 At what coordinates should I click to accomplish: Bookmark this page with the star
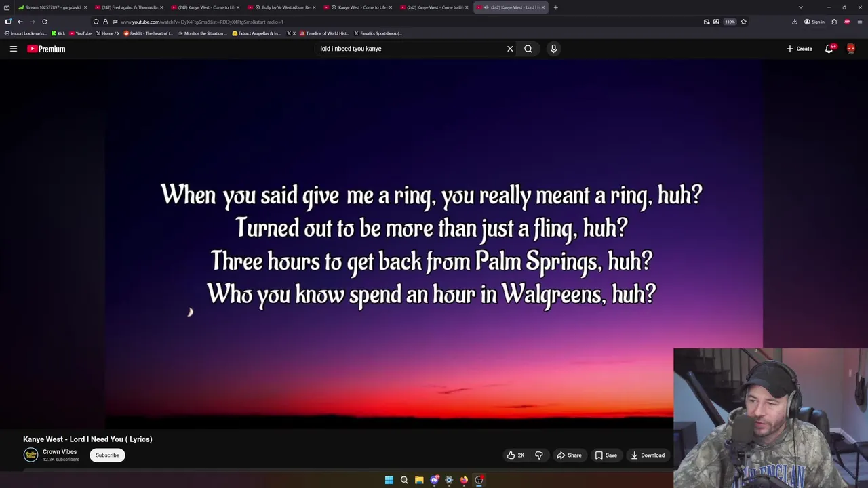tap(743, 22)
